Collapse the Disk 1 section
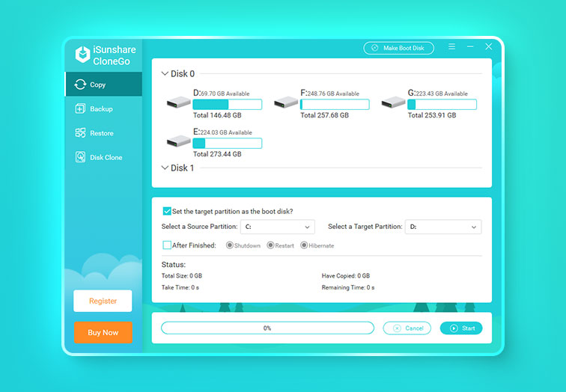Viewport: 566px width, 392px height. point(165,168)
